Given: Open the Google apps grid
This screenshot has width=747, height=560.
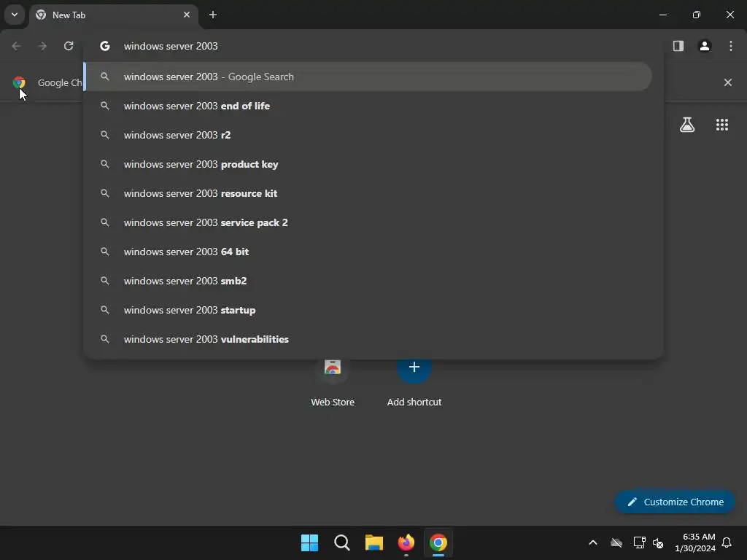Looking at the screenshot, I should click(722, 125).
